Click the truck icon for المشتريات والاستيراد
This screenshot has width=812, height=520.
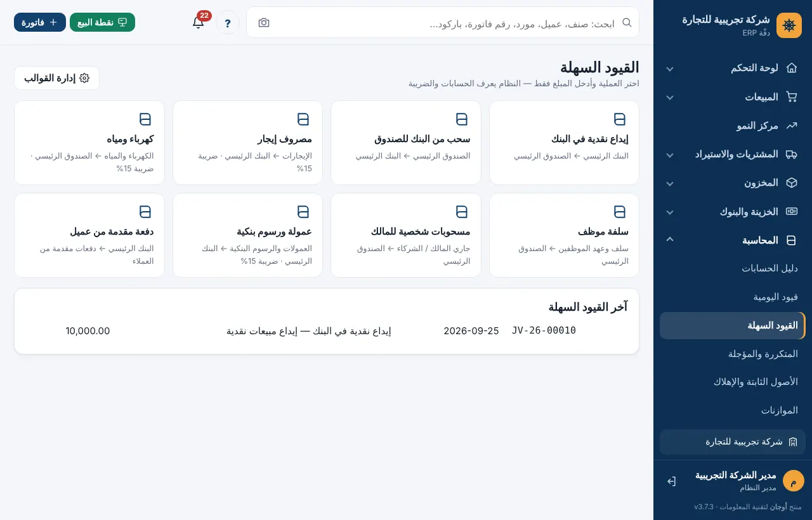pos(791,154)
